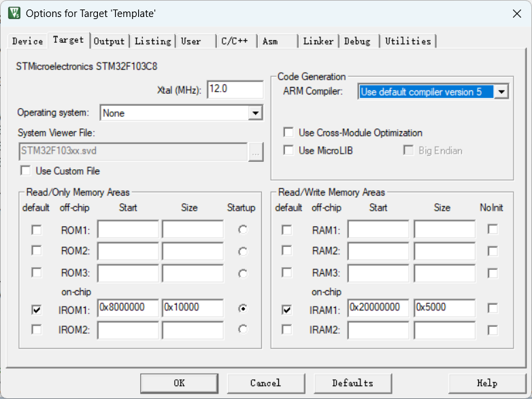This screenshot has height=399, width=532.
Task: Check the RAM2 default checkbox
Action: pos(286,251)
